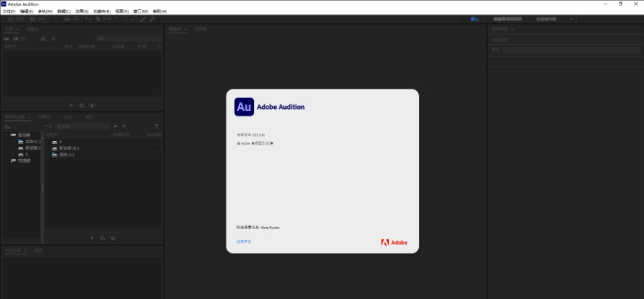
Task: Toggle auto-play speaker in media browser
Action: [x=113, y=238]
